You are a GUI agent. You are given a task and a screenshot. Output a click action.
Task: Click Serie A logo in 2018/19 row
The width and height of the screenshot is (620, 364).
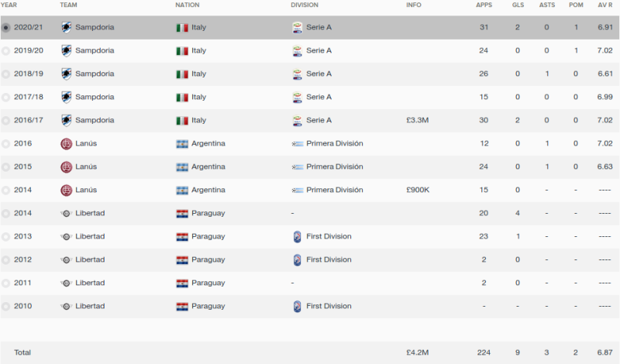[297, 74]
